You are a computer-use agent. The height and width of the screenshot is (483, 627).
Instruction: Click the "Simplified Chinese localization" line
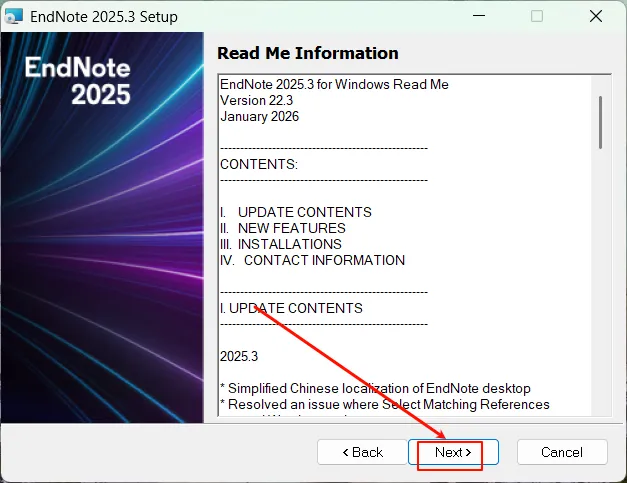[x=375, y=388]
